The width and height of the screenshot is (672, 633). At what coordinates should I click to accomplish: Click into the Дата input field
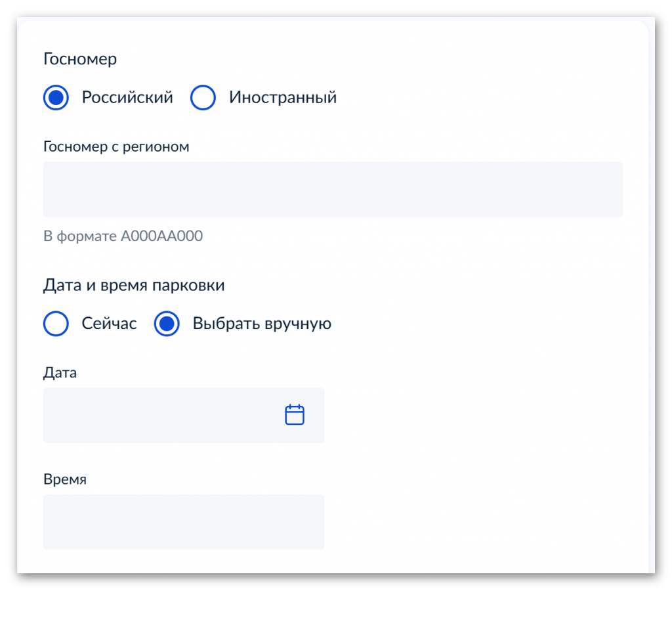[x=184, y=415]
